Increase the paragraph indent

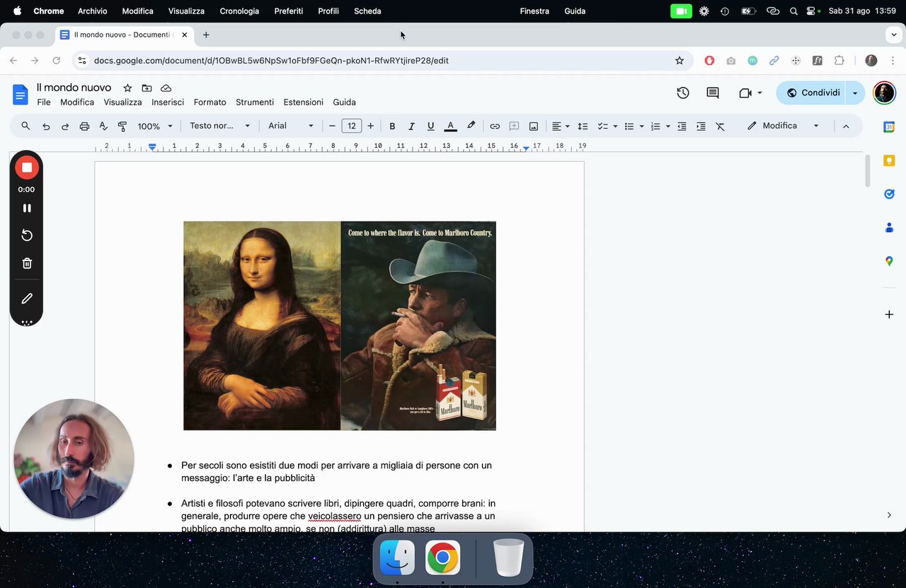coord(701,126)
